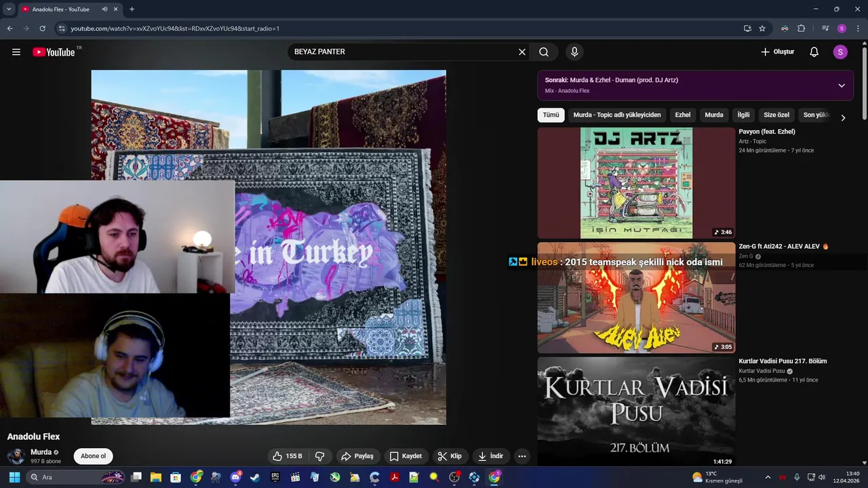Clear the BEYAZ PANTER search text
Image resolution: width=868 pixels, height=488 pixels.
tap(522, 52)
